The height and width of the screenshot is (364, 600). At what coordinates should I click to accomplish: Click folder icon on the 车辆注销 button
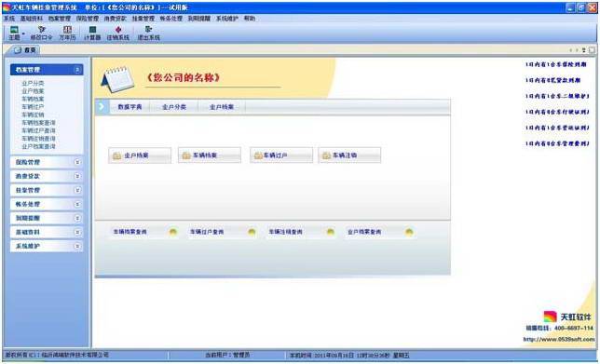coord(326,155)
